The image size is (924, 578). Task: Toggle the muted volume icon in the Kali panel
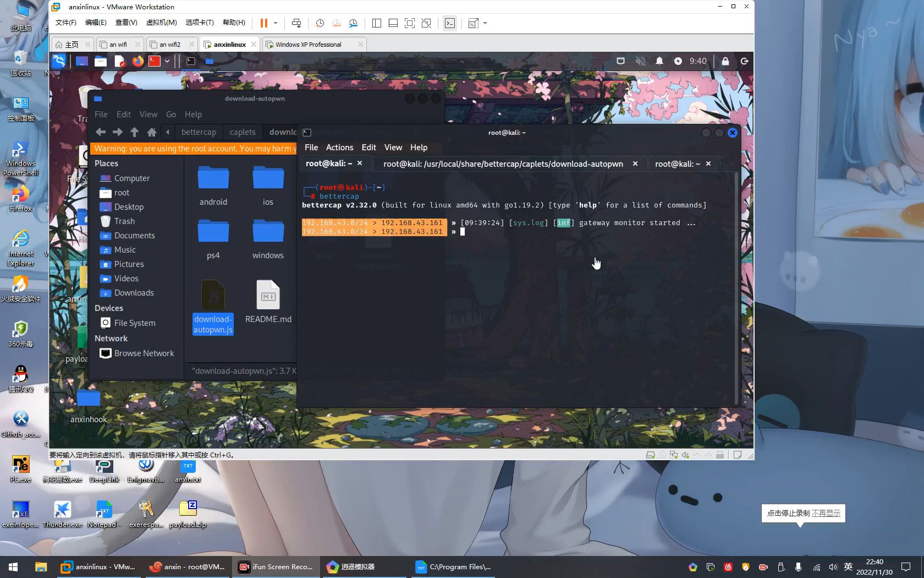point(640,61)
